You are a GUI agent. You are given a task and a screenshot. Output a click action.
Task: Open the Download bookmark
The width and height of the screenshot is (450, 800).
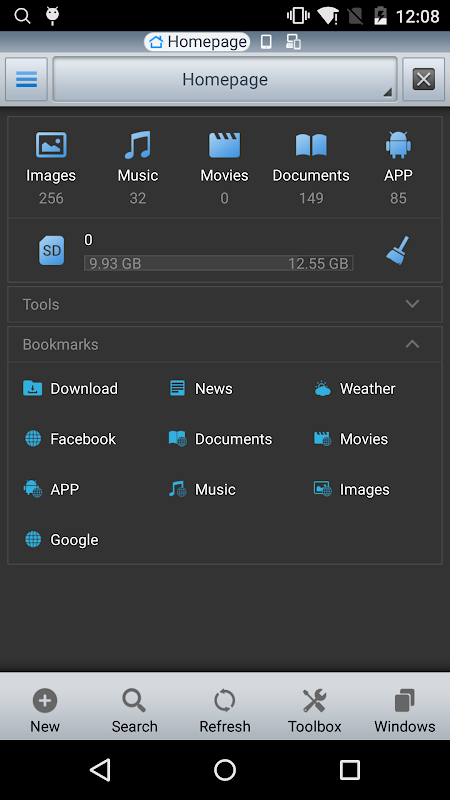tap(71, 388)
